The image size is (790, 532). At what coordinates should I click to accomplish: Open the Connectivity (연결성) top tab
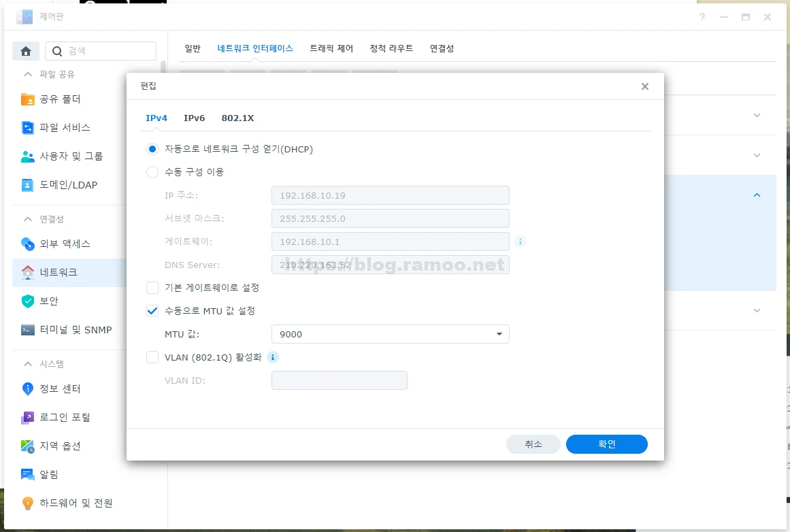442,48
